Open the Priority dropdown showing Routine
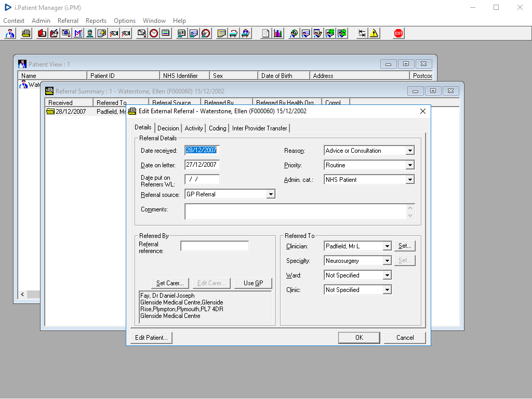The width and height of the screenshot is (532, 399). [x=410, y=165]
